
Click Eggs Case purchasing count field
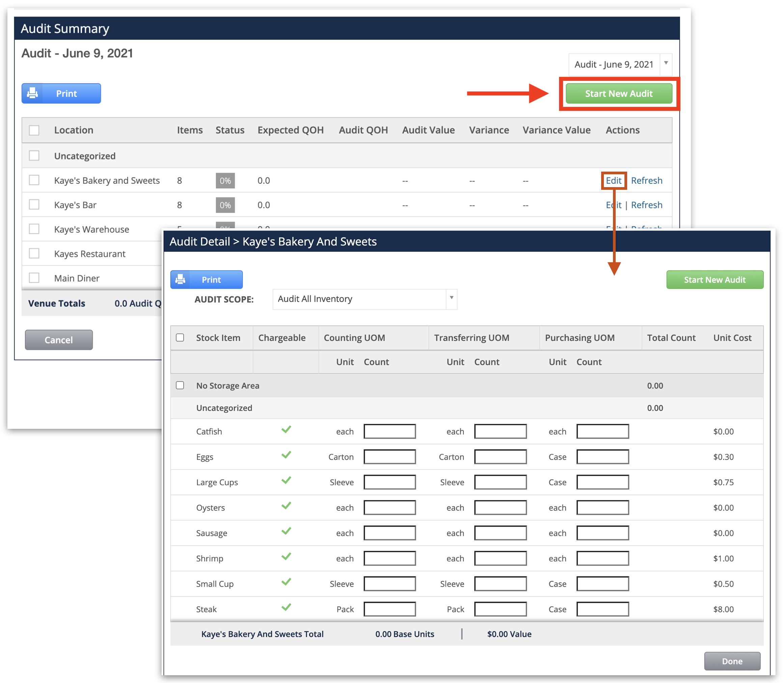pos(603,456)
